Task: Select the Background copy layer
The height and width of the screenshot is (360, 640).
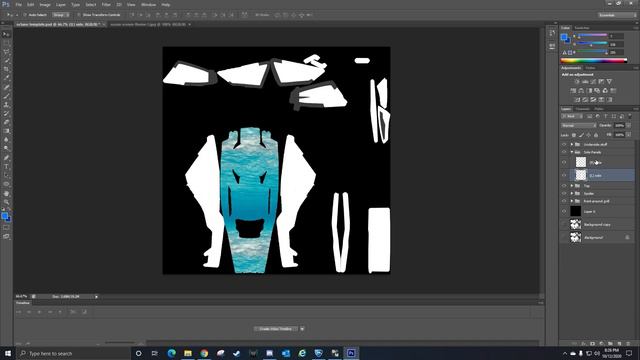Action: coord(598,224)
